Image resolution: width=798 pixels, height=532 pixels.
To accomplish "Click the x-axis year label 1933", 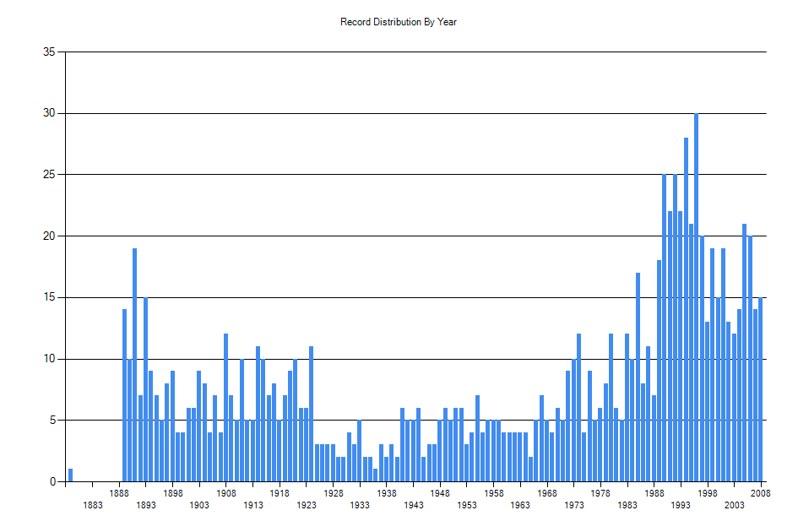I will pos(360,505).
